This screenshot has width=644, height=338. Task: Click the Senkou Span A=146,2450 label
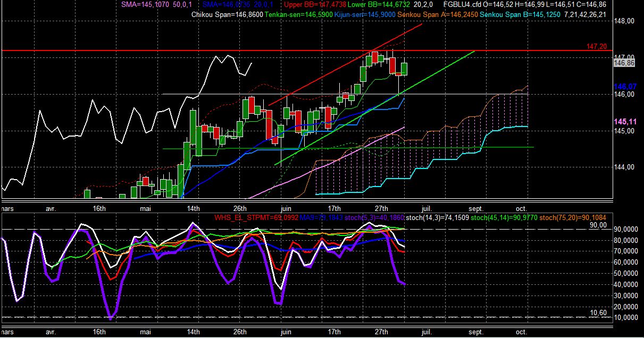[x=438, y=14]
